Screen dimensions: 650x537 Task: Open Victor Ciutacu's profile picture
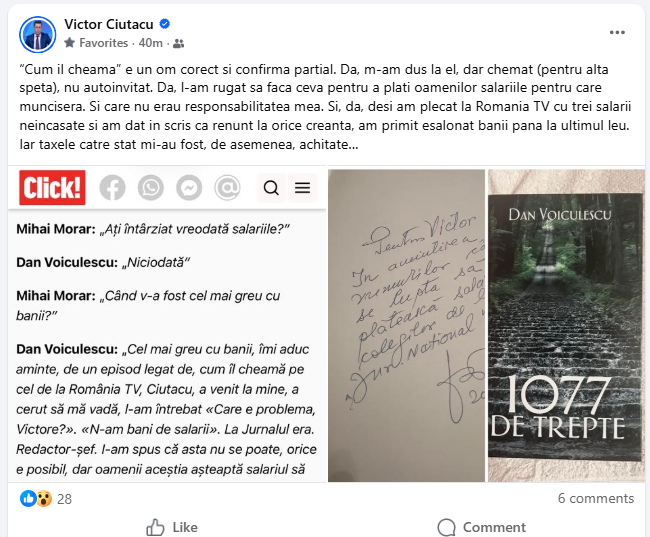pos(37,34)
